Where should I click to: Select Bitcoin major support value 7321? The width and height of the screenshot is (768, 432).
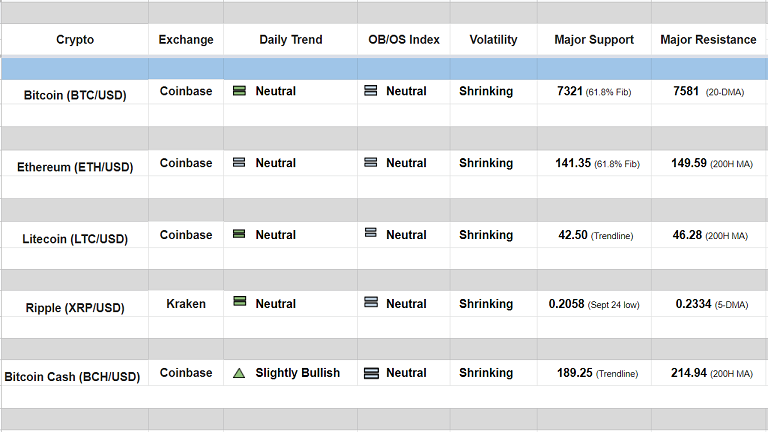(x=569, y=91)
